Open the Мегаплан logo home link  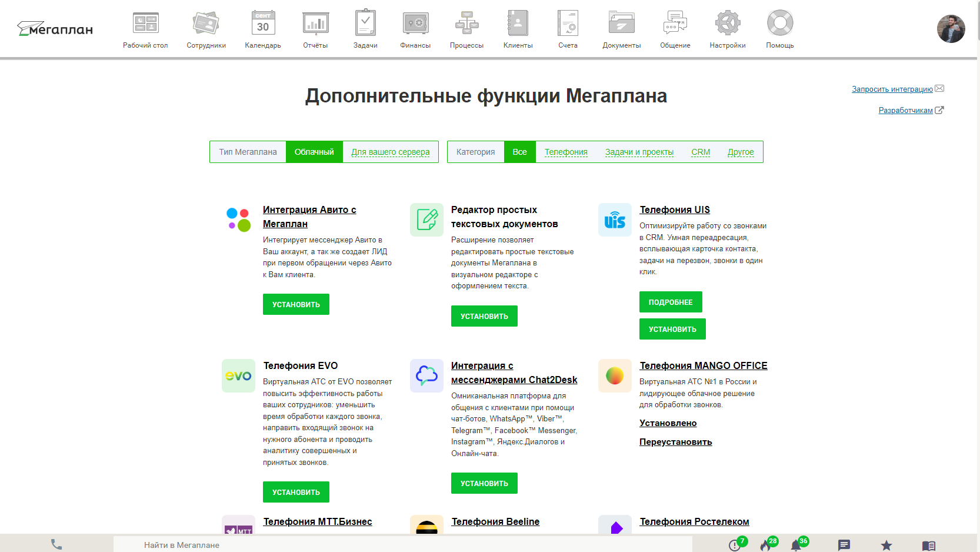point(55,29)
